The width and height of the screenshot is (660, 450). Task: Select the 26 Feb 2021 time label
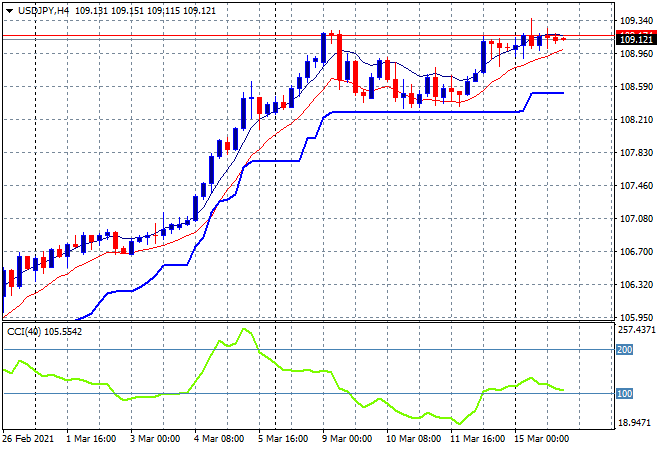28,439
